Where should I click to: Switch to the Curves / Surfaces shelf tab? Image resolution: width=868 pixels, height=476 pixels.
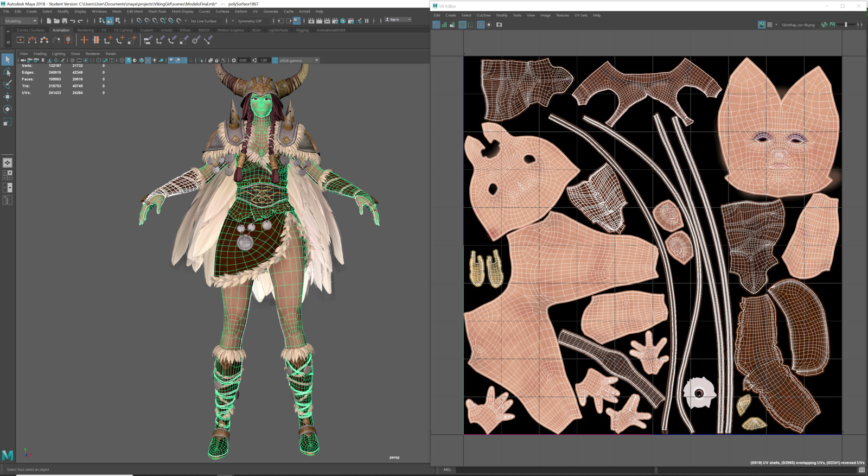(30, 30)
